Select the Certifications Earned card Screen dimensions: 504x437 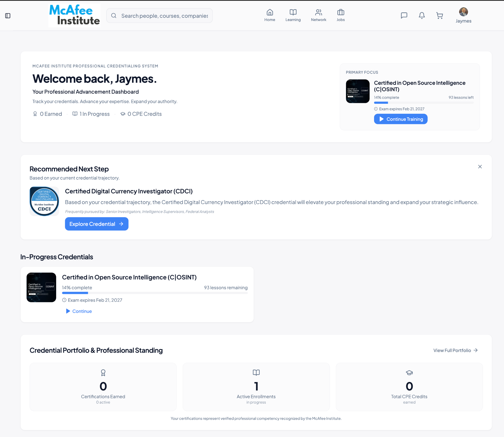coord(103,387)
